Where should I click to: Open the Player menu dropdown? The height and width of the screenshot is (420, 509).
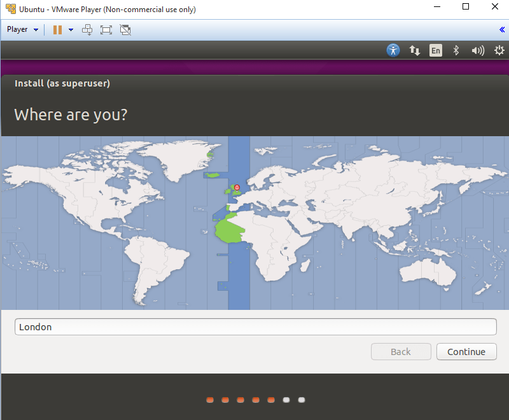pyautogui.click(x=22, y=29)
